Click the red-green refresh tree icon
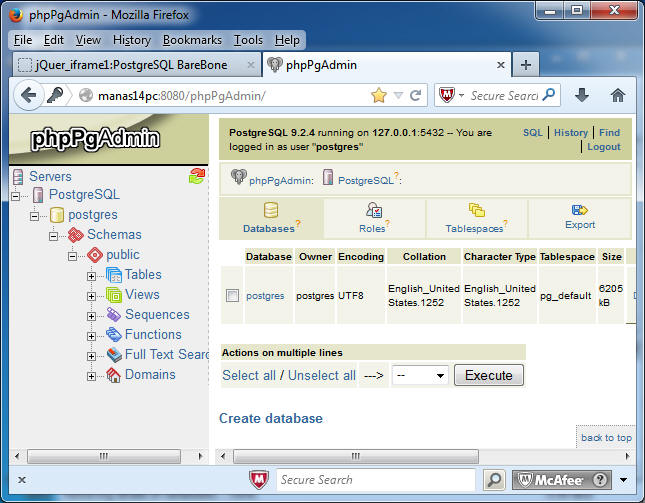 click(197, 176)
